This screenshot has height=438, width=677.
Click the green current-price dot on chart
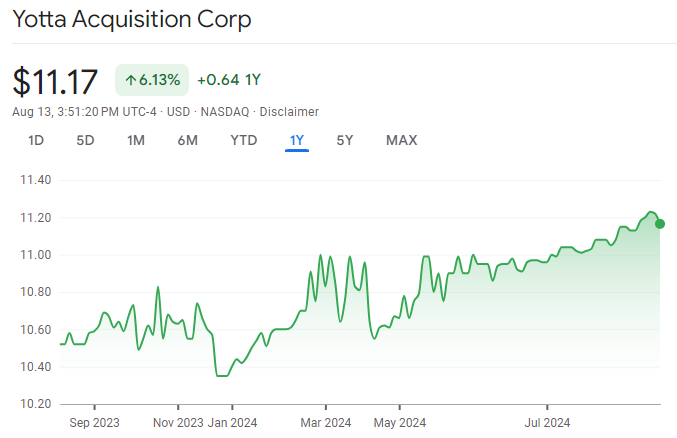pyautogui.click(x=660, y=223)
